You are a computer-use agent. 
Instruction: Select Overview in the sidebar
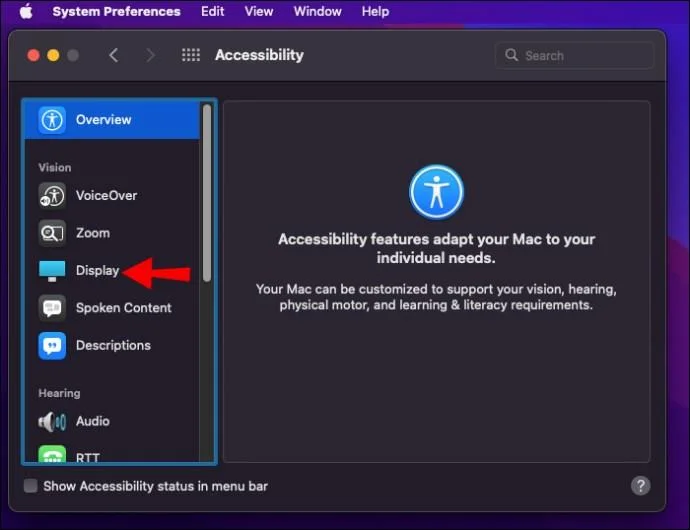coord(112,120)
